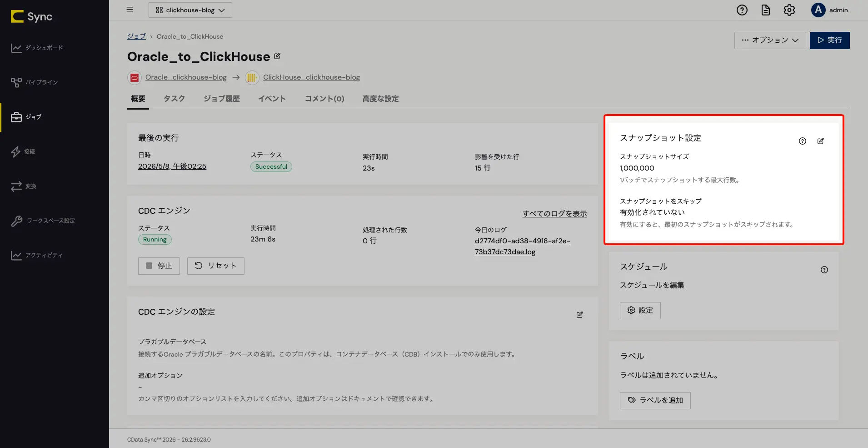Click the 15 行 affected rows value
Viewport: 868px width, 448px height.
[483, 168]
